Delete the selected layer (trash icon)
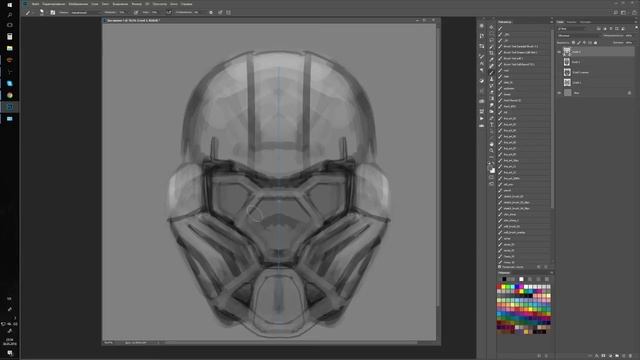The width and height of the screenshot is (640, 360). point(630,356)
